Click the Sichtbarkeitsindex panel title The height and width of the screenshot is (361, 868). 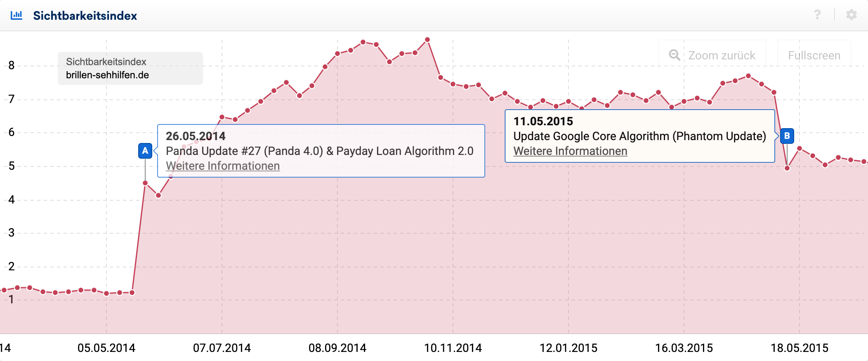(85, 16)
